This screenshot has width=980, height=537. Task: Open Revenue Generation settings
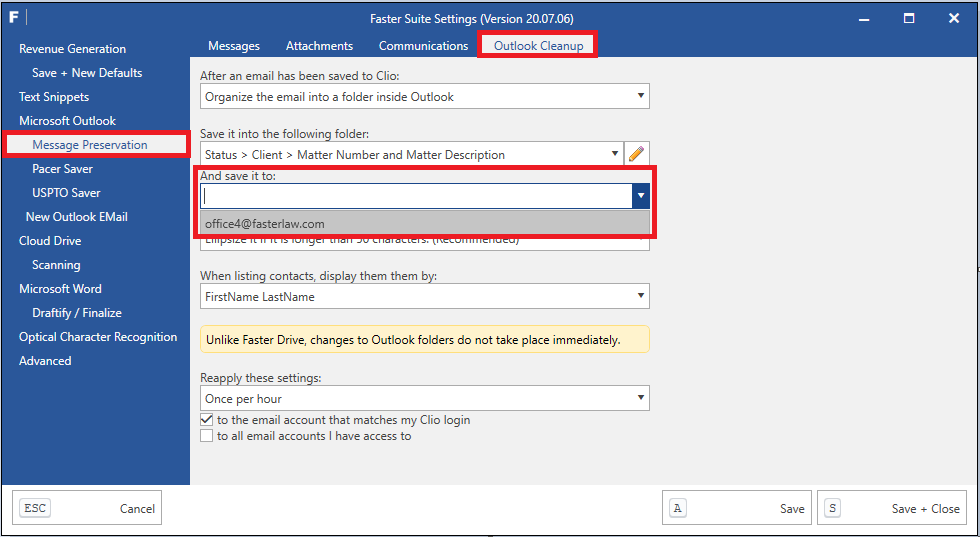click(x=72, y=49)
